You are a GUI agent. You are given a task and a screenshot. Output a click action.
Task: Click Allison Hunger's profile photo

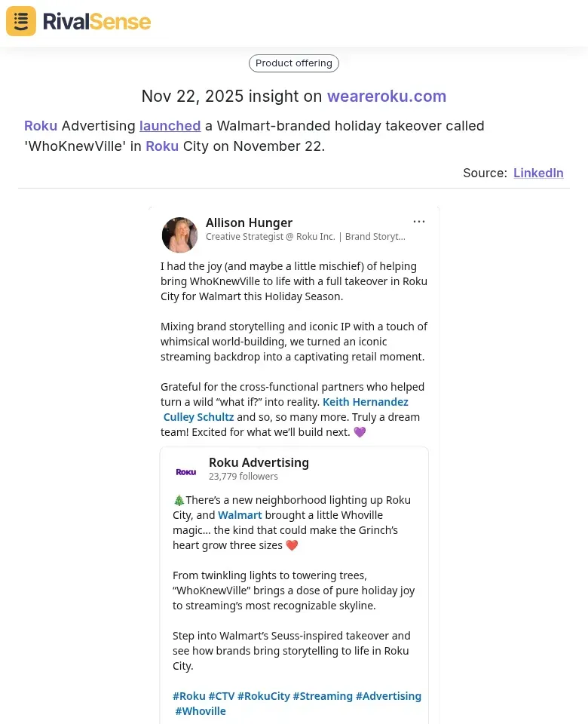[x=179, y=235]
